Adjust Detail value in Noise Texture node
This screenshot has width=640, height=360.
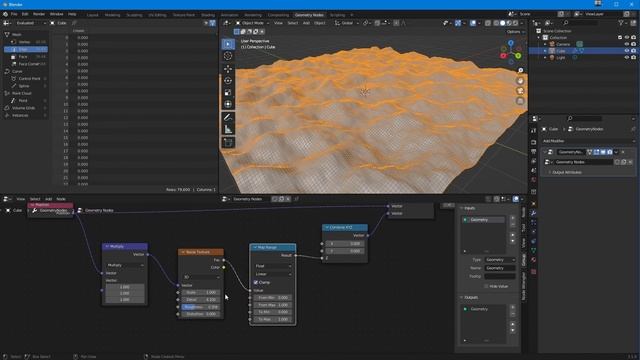(201, 300)
